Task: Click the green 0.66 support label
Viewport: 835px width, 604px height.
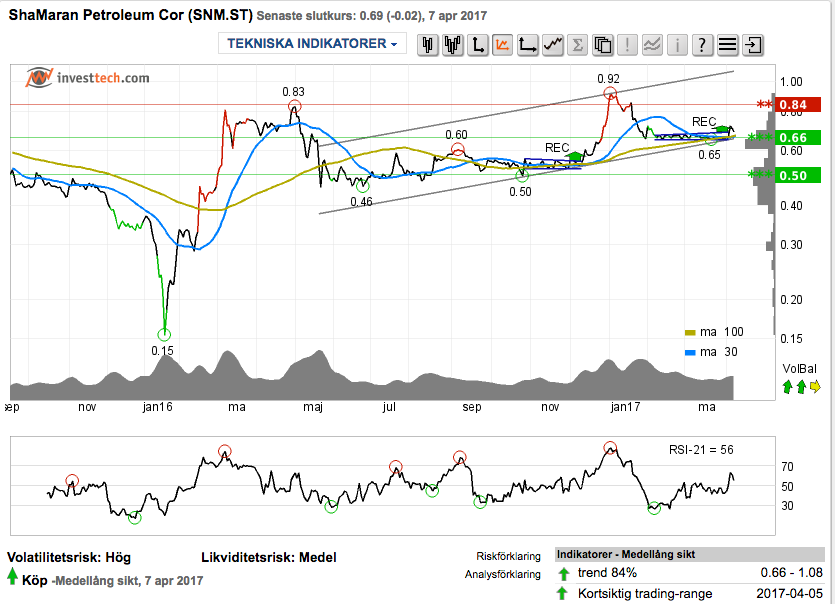Action: coord(798,138)
